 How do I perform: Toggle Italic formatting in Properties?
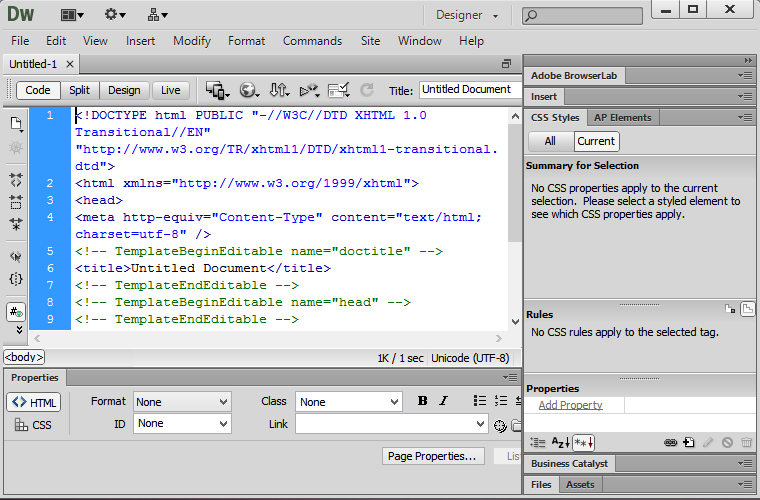pyautogui.click(x=443, y=401)
